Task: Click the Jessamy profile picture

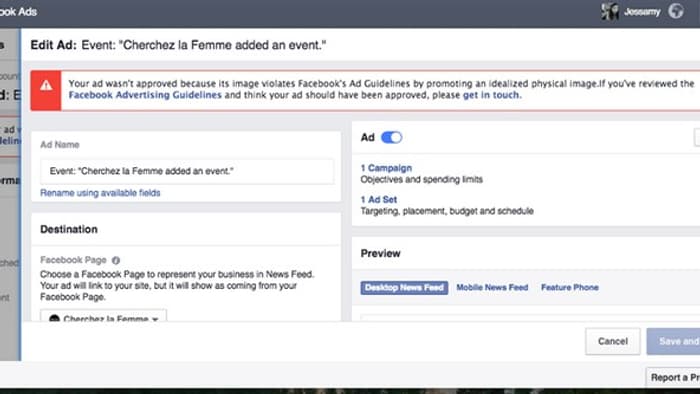Action: (609, 11)
